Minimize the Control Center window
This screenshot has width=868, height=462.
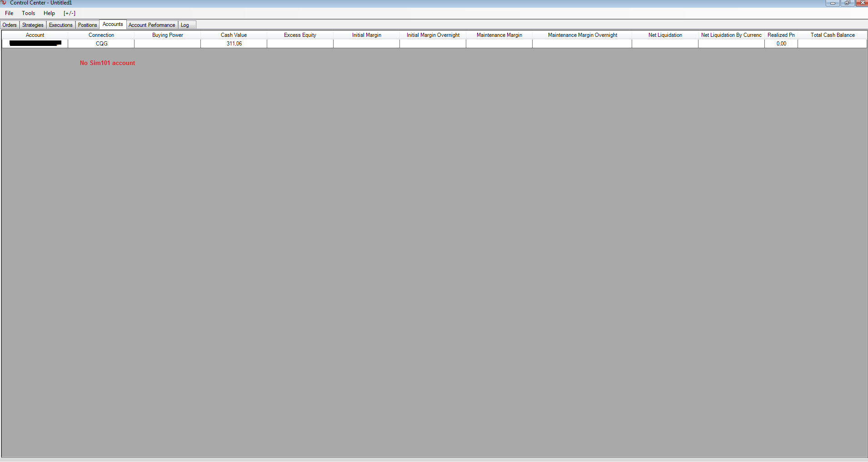click(x=833, y=3)
